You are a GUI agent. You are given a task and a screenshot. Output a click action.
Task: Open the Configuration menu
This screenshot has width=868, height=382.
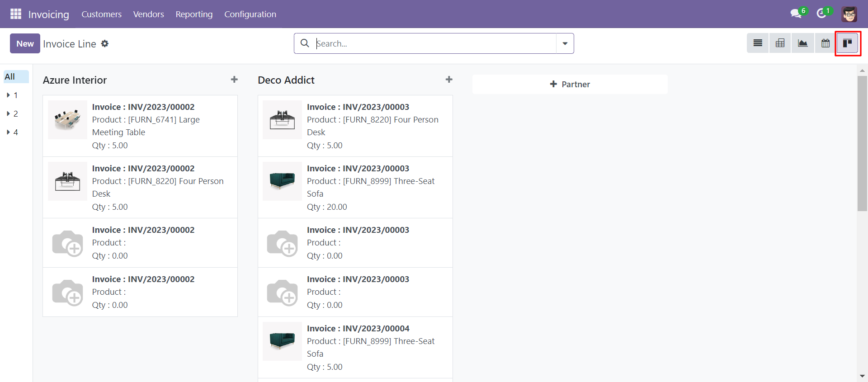pos(250,14)
